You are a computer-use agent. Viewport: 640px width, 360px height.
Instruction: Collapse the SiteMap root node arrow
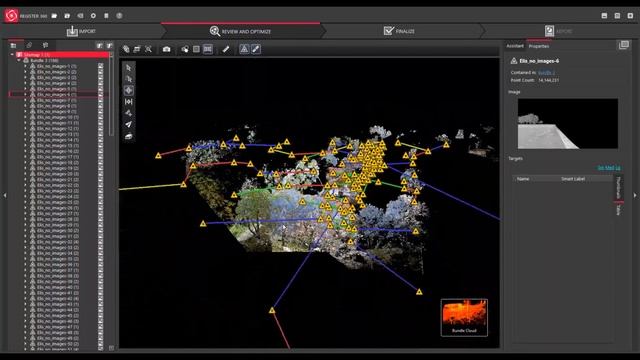point(12,54)
